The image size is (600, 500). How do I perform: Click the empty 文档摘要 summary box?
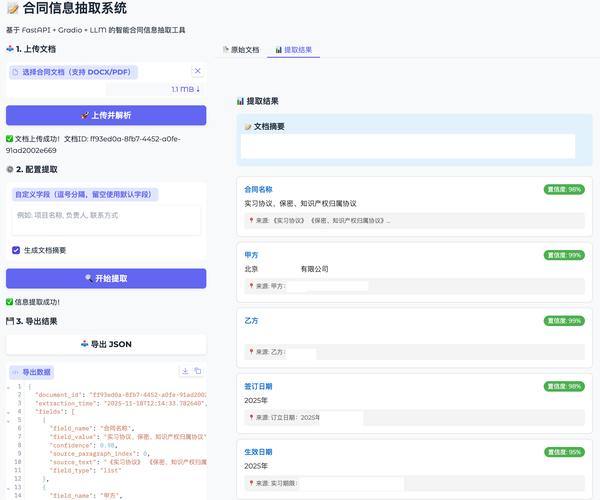click(x=408, y=146)
